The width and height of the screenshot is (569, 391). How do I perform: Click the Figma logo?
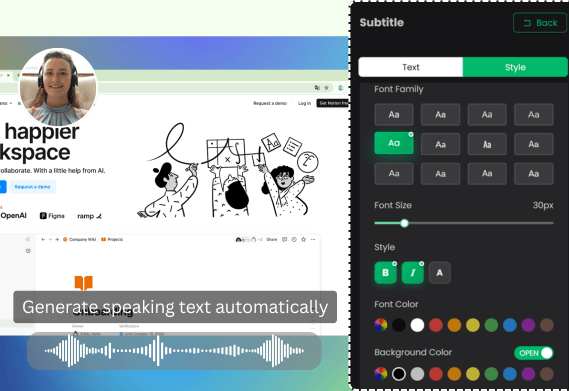[52, 216]
